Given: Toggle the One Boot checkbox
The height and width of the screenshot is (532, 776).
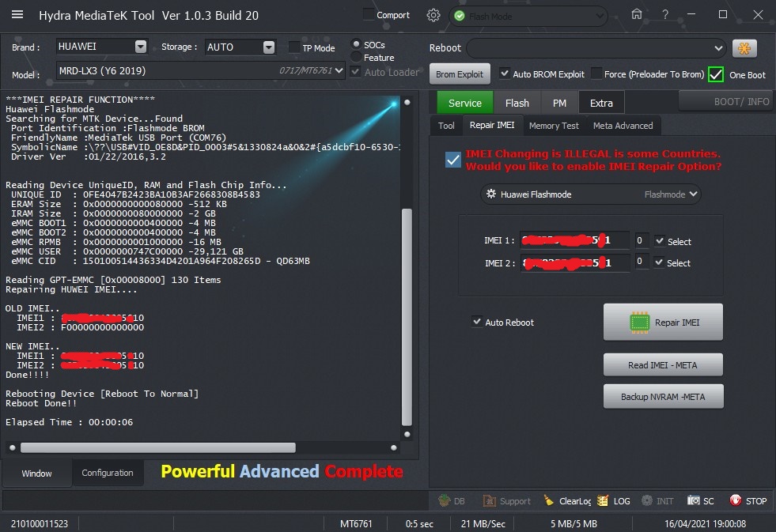Looking at the screenshot, I should [716, 74].
